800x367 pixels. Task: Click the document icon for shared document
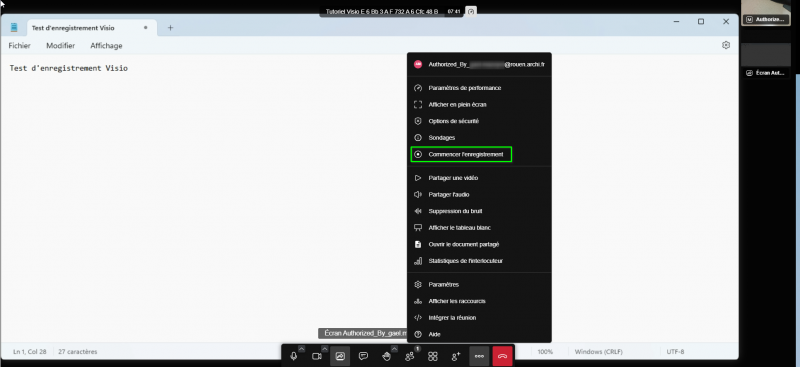tap(418, 244)
